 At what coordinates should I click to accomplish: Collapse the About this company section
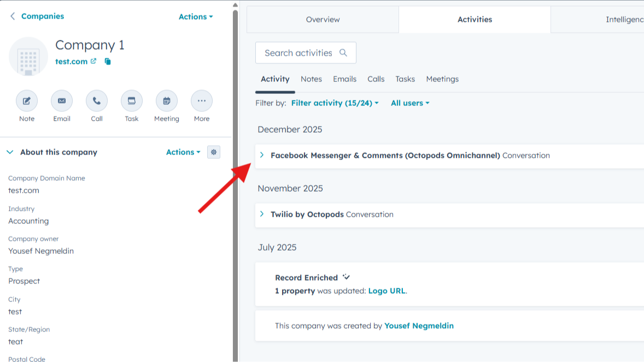[9, 152]
